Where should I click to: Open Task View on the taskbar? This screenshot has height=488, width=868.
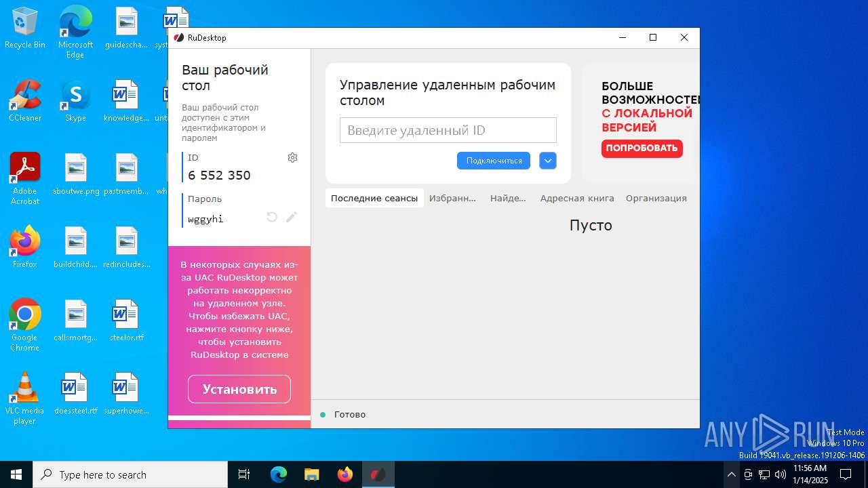[x=244, y=474]
